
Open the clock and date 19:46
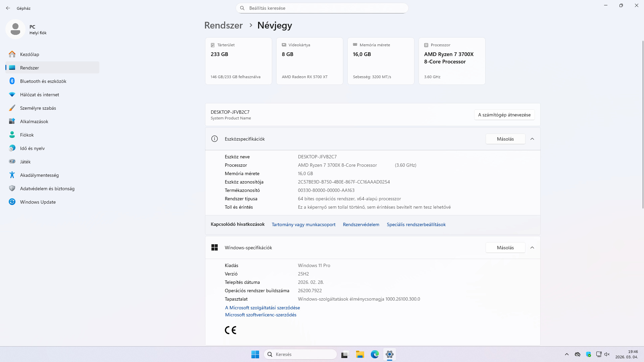point(627,354)
